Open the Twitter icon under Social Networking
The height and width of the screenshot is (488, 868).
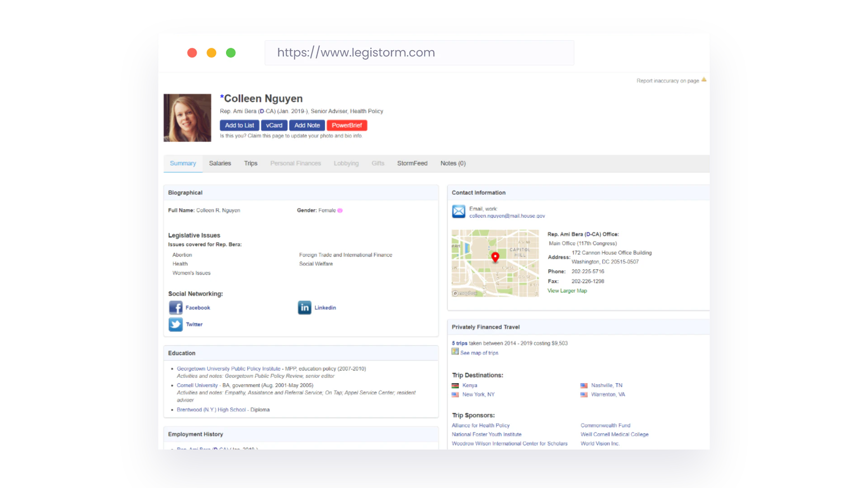pos(176,324)
